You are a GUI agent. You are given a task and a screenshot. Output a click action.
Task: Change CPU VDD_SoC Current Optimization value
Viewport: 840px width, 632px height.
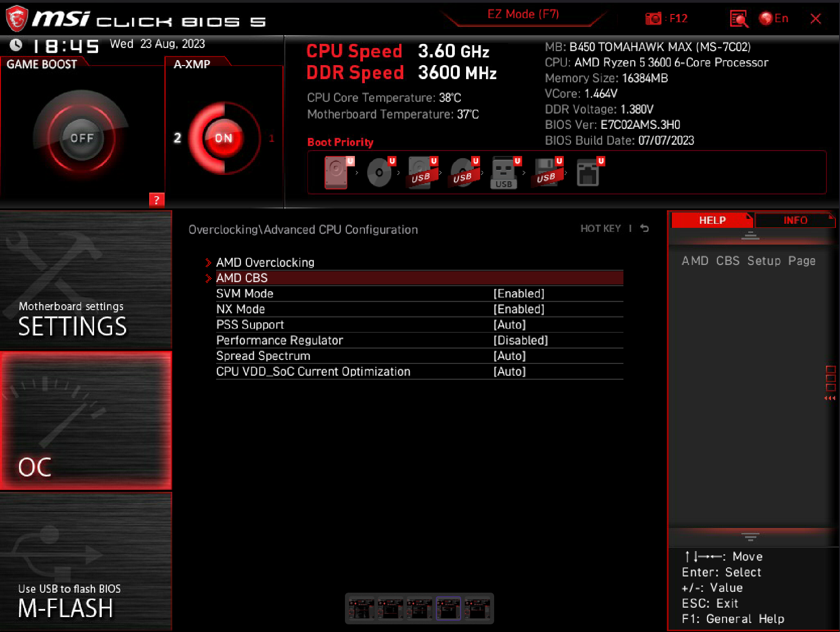click(x=510, y=371)
